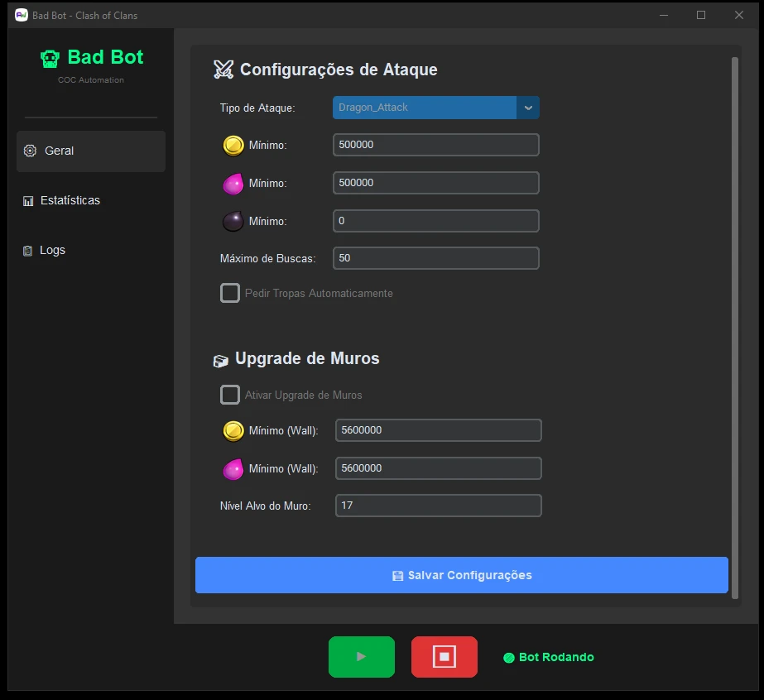This screenshot has height=700, width=764.
Task: Open the Geral sidebar tab
Action: click(x=91, y=151)
